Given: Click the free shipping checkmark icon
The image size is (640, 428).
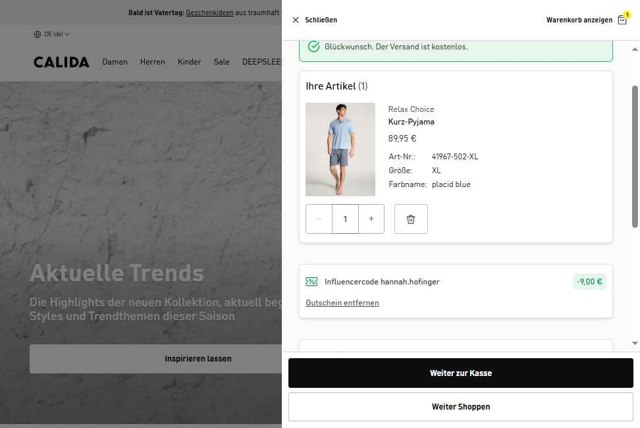Looking at the screenshot, I should [x=313, y=47].
